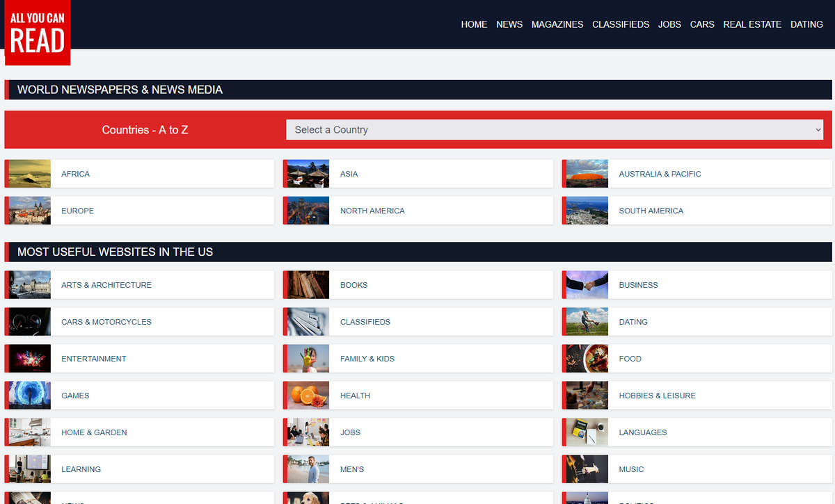Go to News in top navigation
The height and width of the screenshot is (504, 835).
pos(509,24)
